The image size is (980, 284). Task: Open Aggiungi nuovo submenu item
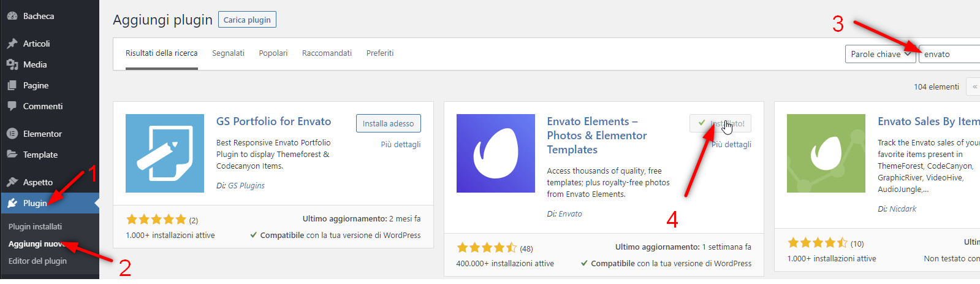pyautogui.click(x=37, y=244)
